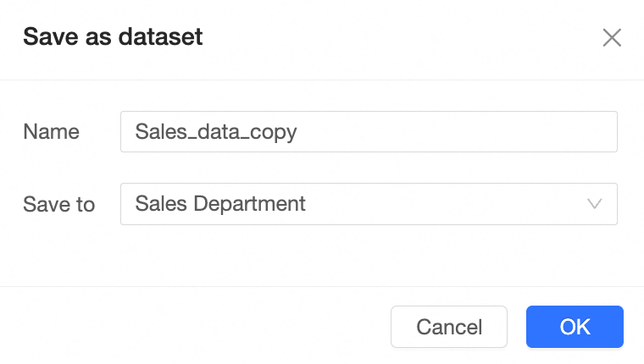The image size is (644, 364).
Task: Click the word Sales_data_copy in Name field
Action: click(216, 132)
